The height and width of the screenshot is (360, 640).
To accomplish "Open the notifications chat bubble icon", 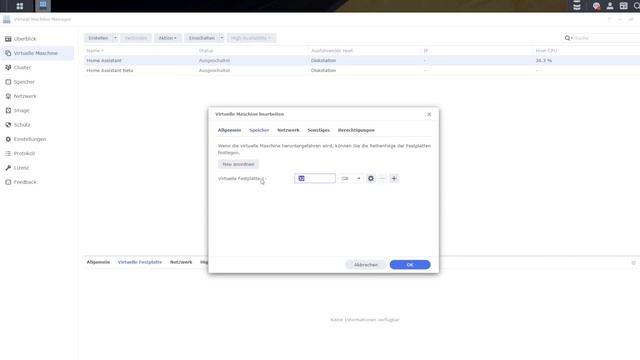I will click(596, 6).
